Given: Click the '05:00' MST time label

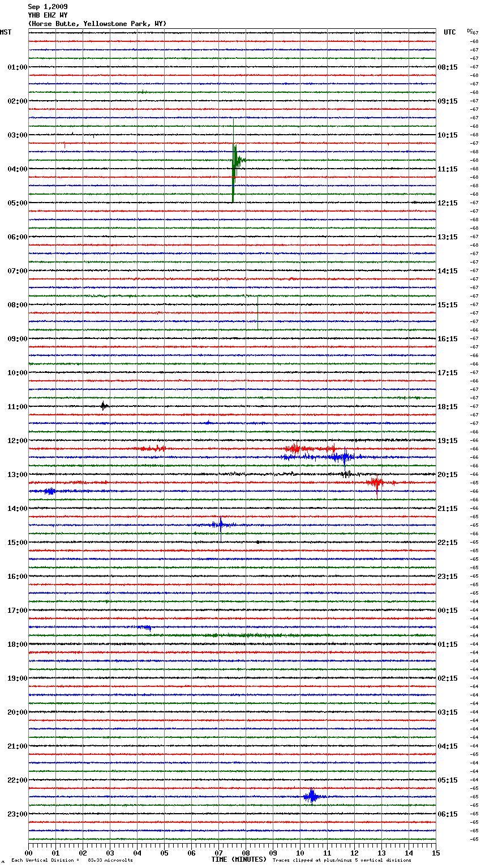Looking at the screenshot, I should pos(18,203).
